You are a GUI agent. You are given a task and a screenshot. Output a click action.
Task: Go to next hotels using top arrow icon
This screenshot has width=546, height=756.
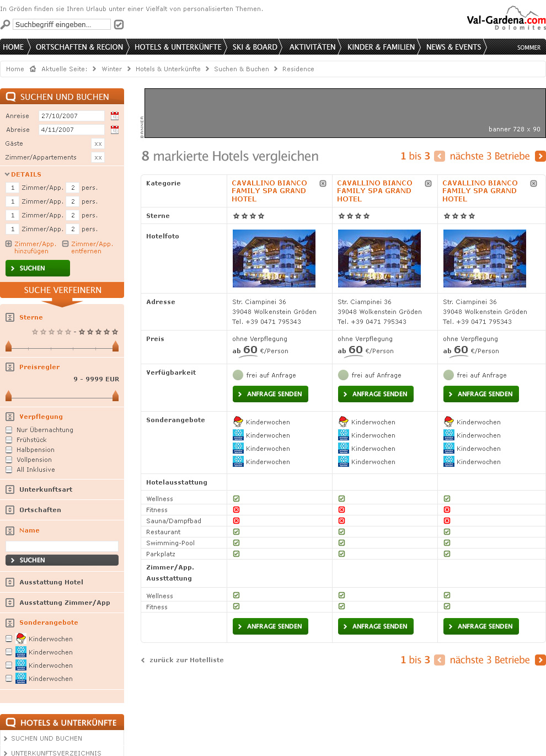pos(540,156)
